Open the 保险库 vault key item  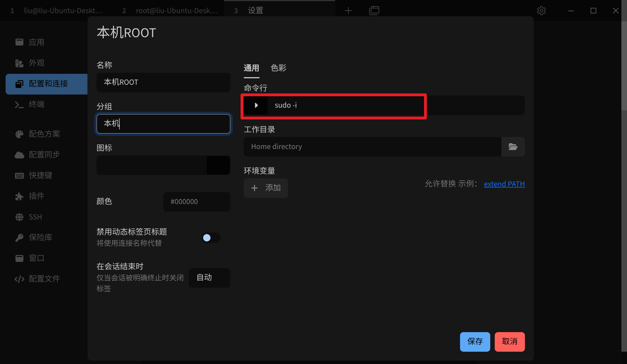(40, 237)
